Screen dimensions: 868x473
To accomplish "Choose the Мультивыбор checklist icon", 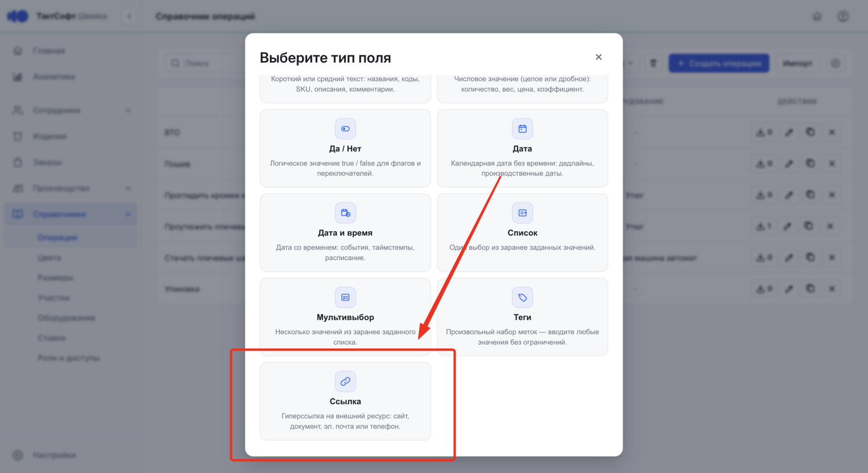I will tap(345, 297).
